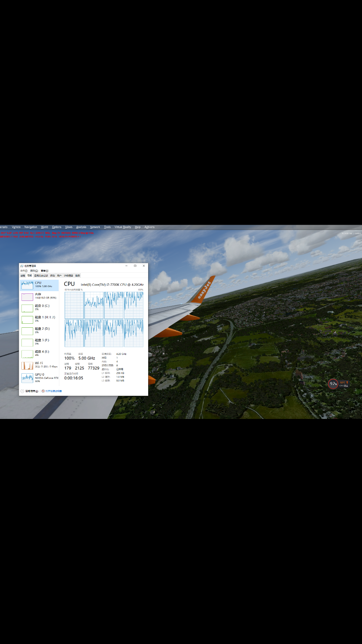362x644 pixels.
Task: Open the 文件(F) menu in Task Manager
Action: point(24,271)
